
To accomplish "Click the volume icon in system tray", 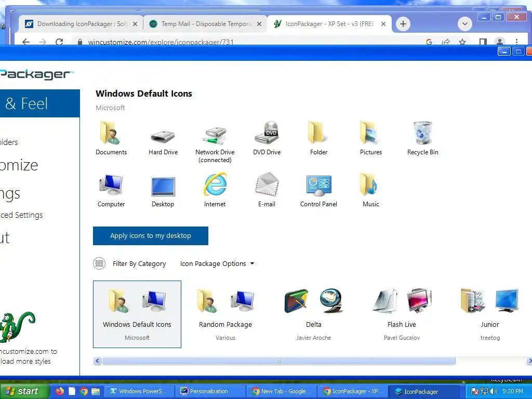I will 494,391.
